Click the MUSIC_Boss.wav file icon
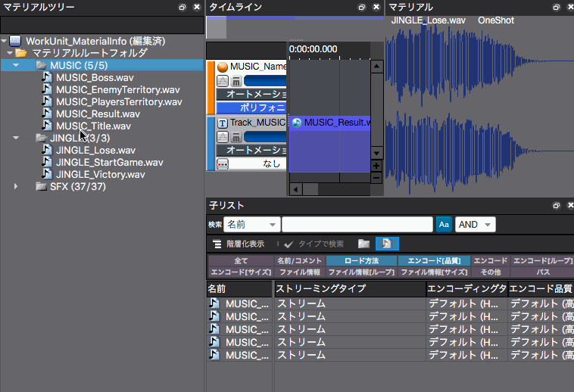574x392 pixels. 47,77
